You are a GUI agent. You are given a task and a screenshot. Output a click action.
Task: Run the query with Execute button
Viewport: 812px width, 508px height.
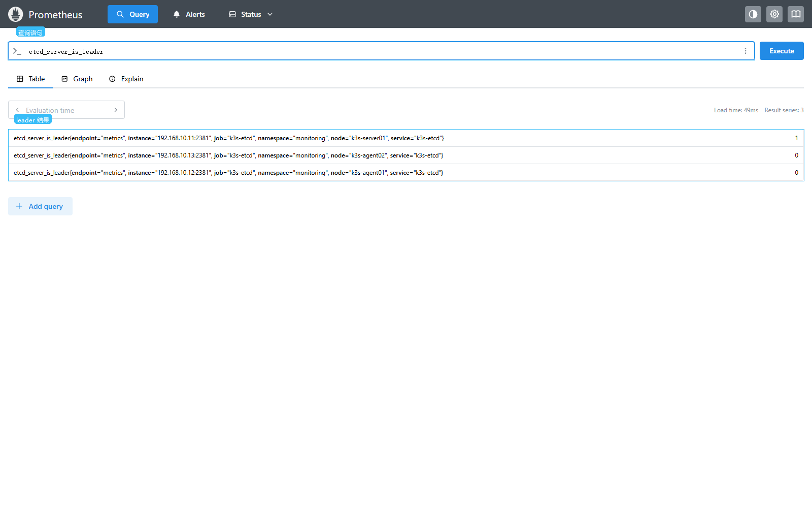click(782, 51)
